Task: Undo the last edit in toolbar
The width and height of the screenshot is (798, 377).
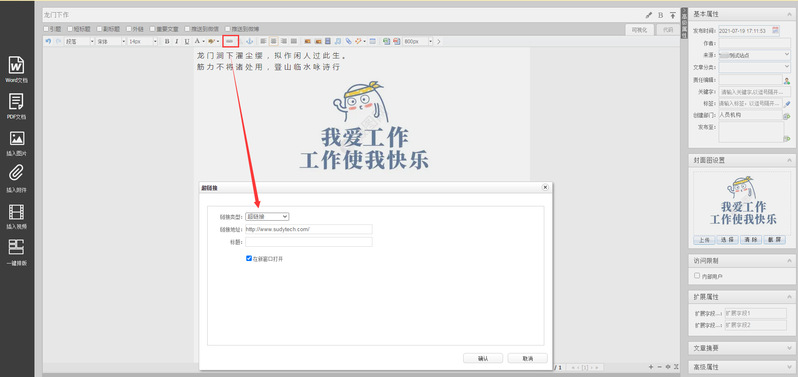Action: (x=48, y=41)
